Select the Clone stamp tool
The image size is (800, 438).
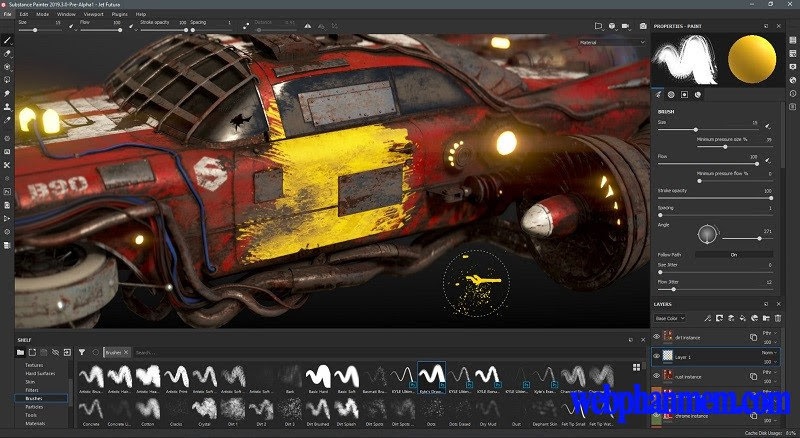tap(7, 107)
